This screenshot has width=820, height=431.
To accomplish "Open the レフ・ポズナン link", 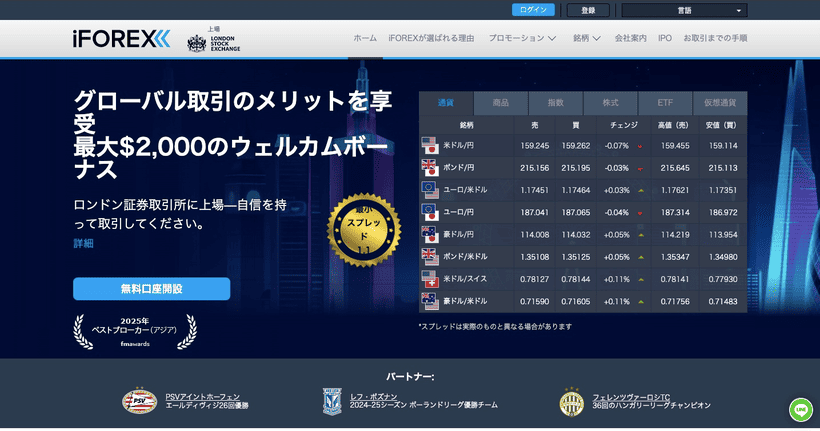I will tap(373, 397).
